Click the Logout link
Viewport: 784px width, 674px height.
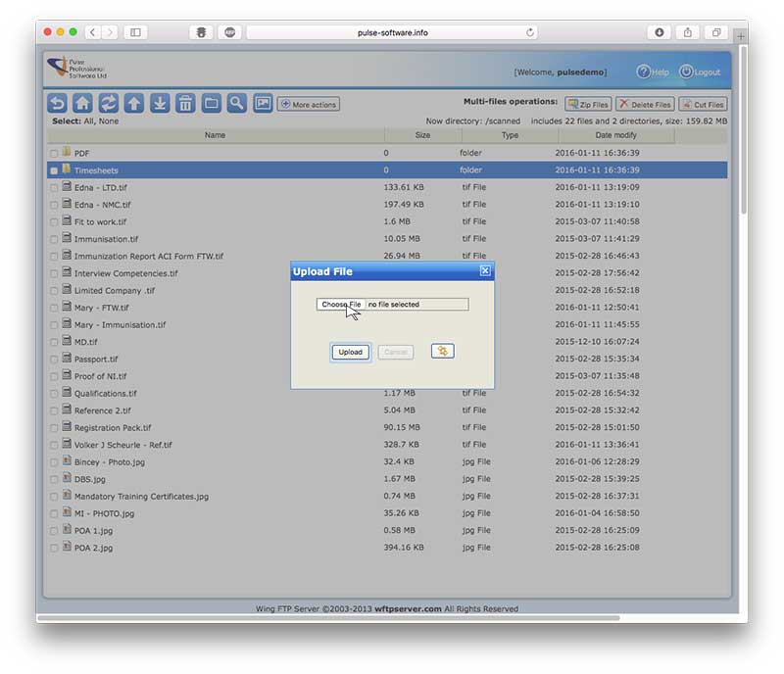pyautogui.click(x=700, y=72)
